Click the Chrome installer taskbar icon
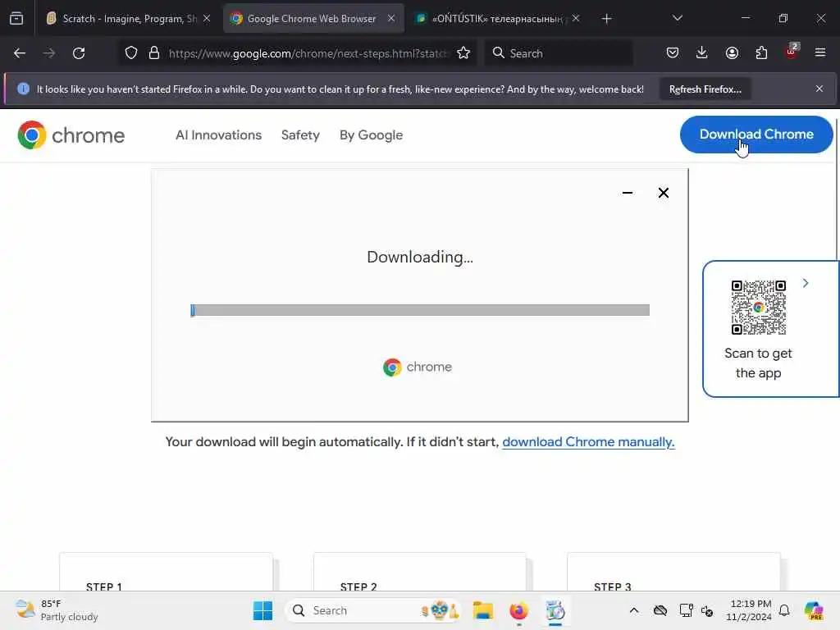840x630 pixels. 555,610
